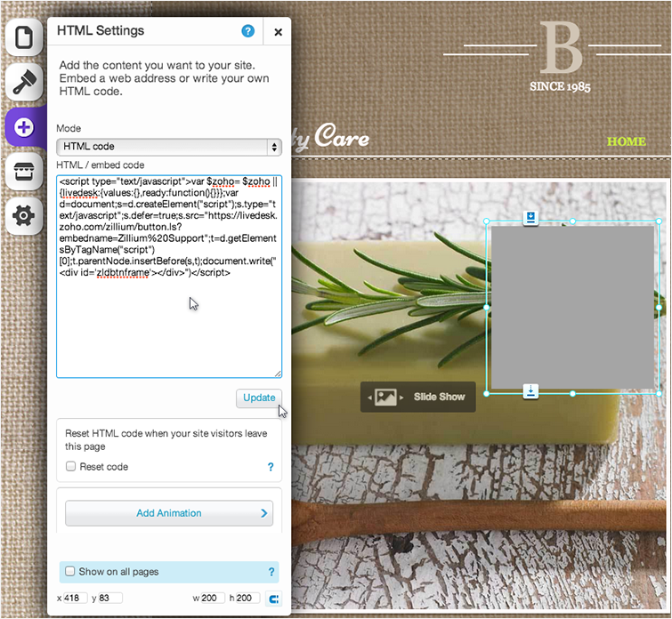
Task: Click the large B logo letter
Action: (562, 47)
